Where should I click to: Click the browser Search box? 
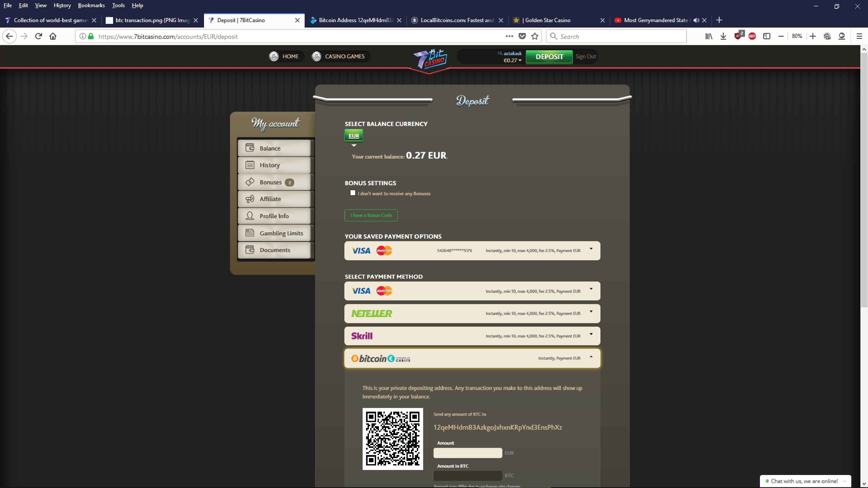[616, 36]
